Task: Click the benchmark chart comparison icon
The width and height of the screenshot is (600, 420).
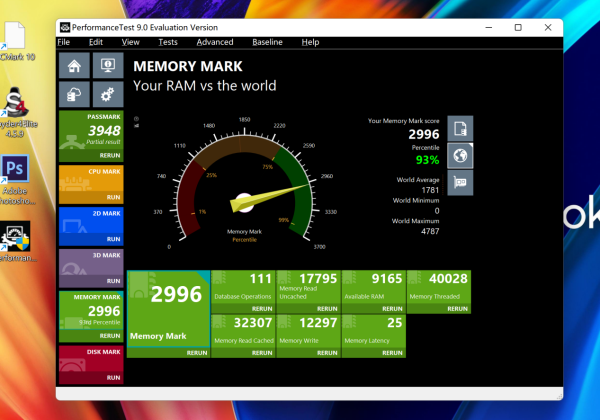Action: [x=460, y=183]
